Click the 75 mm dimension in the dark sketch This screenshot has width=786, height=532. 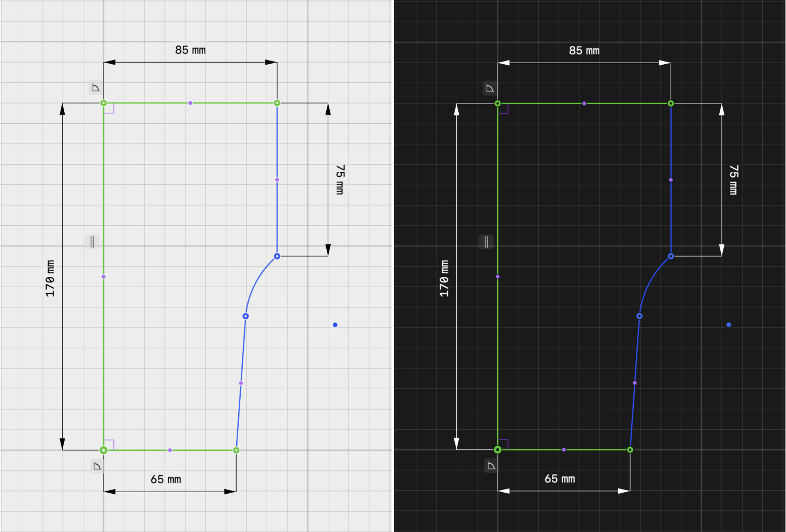pos(734,180)
